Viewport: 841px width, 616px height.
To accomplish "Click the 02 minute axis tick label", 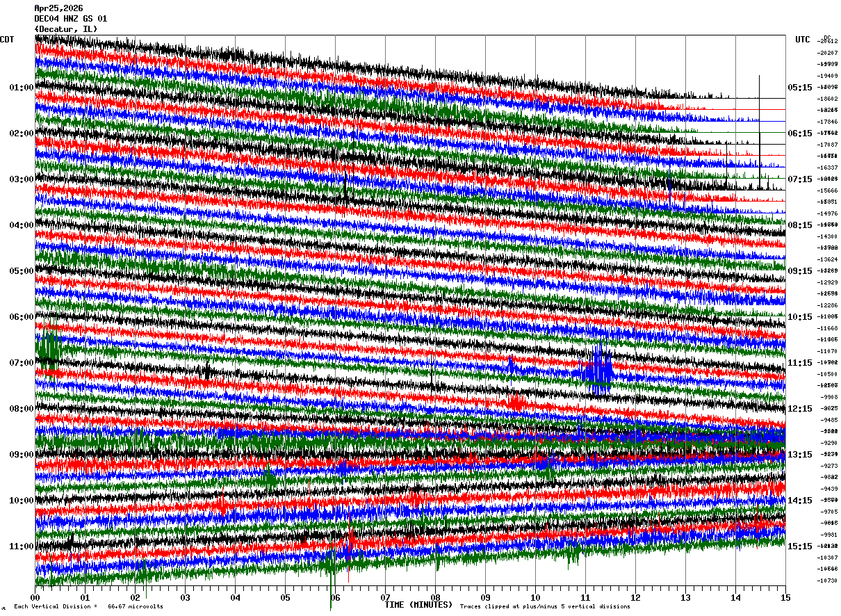I will pos(135,597).
